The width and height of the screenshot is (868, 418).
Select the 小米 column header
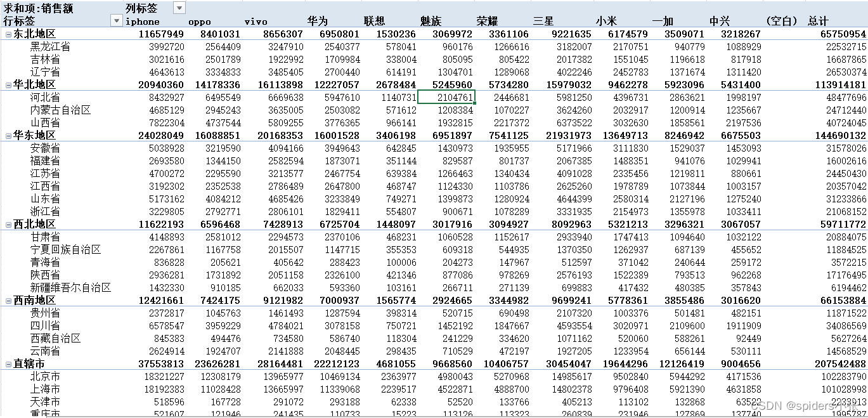[606, 21]
